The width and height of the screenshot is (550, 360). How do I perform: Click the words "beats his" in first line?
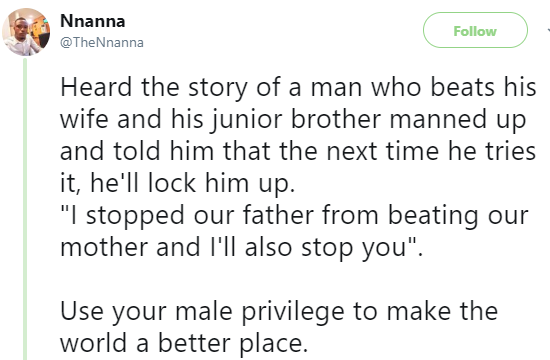click(x=483, y=88)
